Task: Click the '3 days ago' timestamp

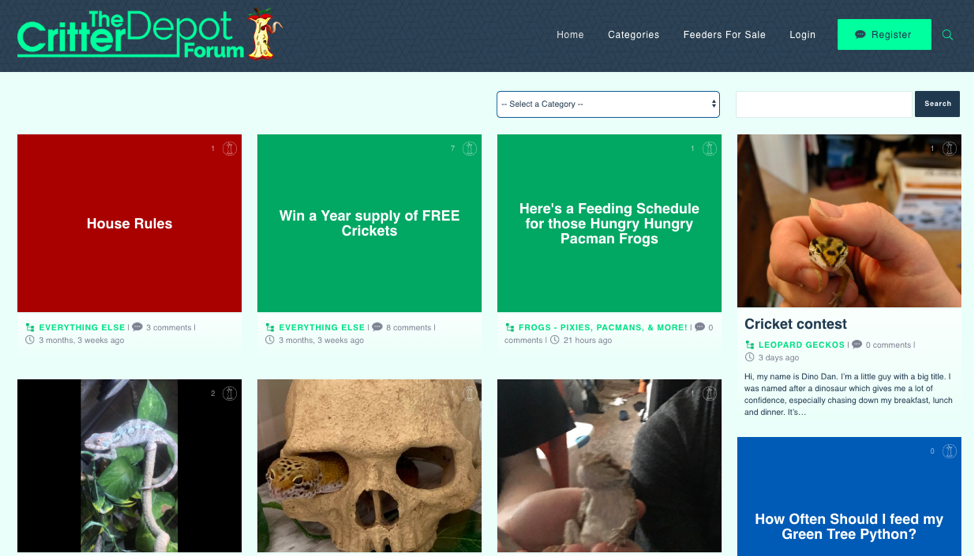Action: (x=778, y=358)
